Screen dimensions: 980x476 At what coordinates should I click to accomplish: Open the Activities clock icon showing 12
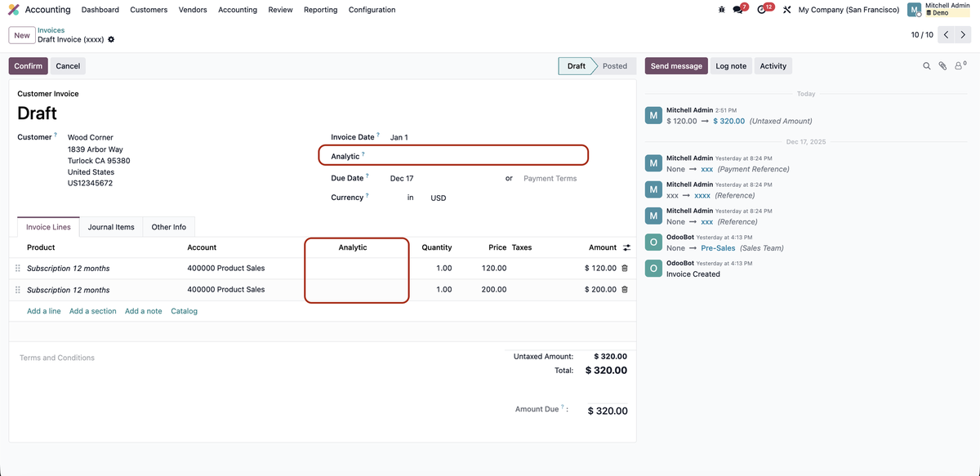(761, 7)
